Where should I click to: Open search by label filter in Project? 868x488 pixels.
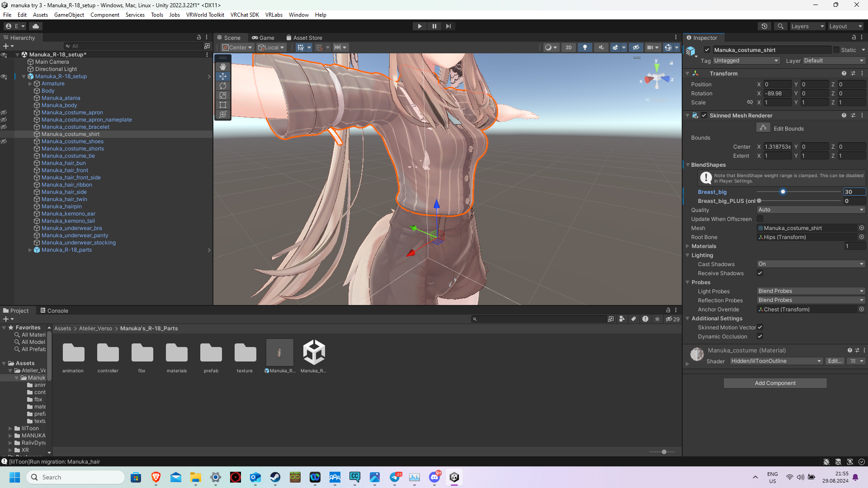coord(633,319)
